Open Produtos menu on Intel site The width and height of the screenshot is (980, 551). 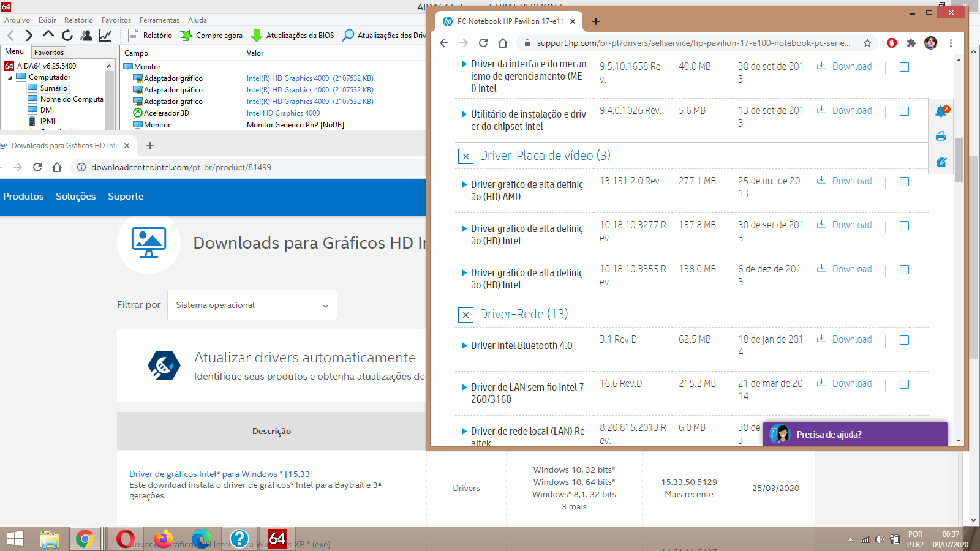(x=23, y=197)
